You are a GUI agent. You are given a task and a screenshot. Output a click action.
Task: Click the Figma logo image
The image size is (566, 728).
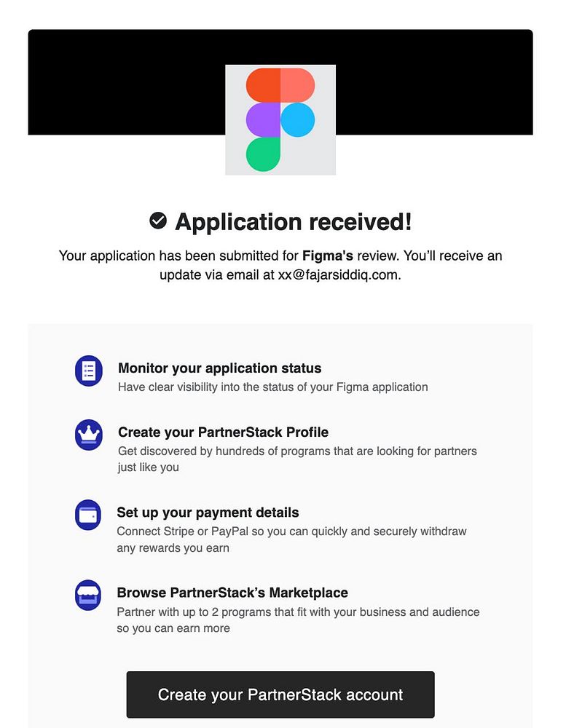coord(280,120)
